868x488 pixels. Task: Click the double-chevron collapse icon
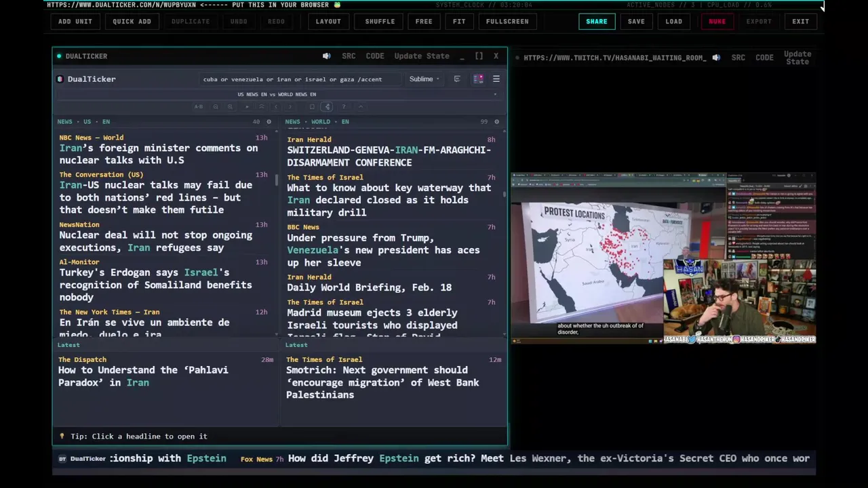click(x=261, y=106)
